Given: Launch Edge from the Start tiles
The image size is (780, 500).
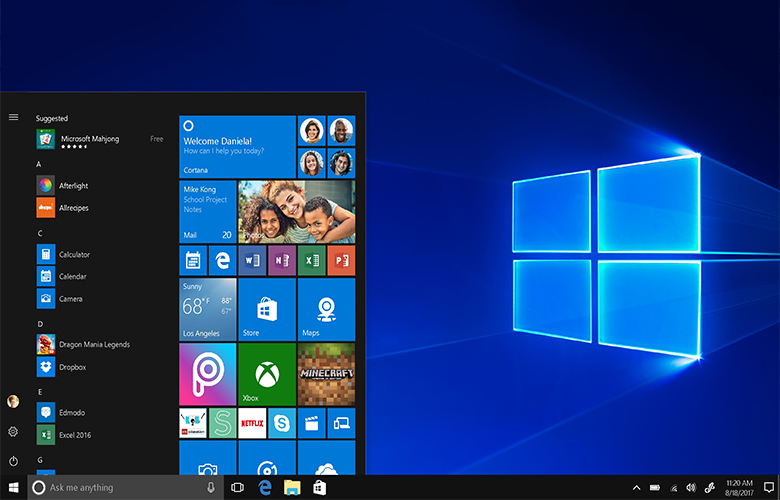Looking at the screenshot, I should pyautogui.click(x=222, y=260).
